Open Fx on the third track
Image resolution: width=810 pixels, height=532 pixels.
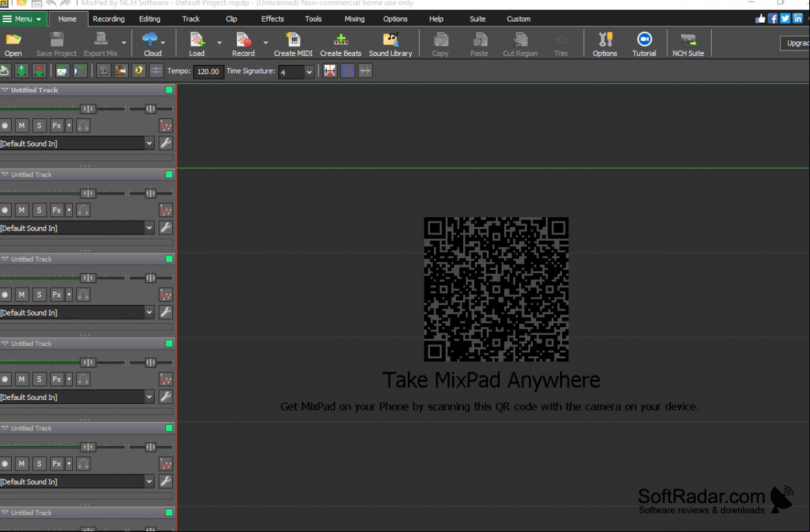[x=57, y=295]
